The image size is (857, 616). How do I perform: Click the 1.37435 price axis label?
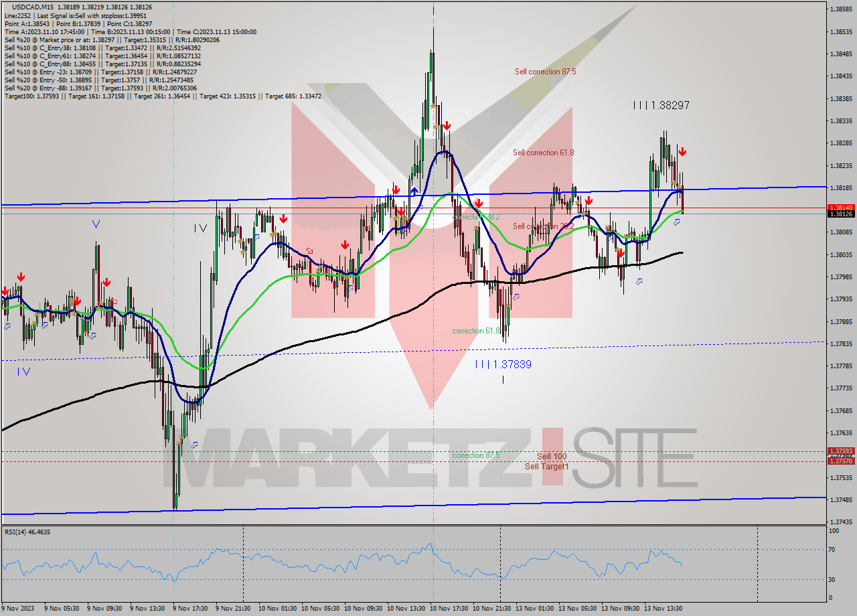click(x=840, y=522)
